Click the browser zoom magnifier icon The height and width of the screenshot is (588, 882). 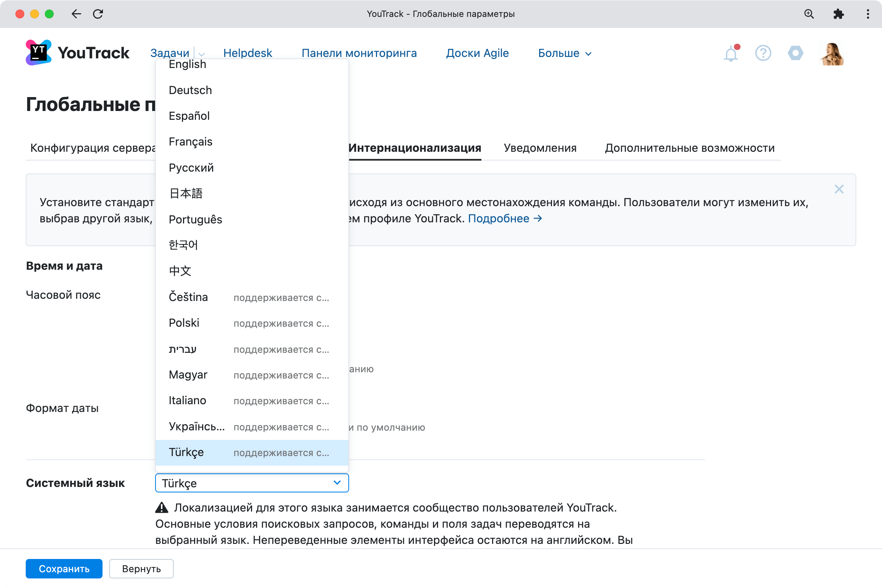tap(810, 14)
